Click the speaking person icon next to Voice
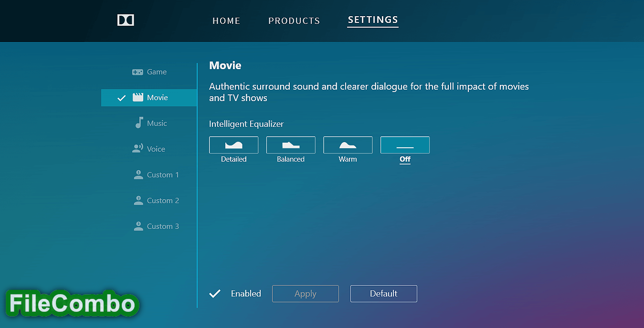644x328 pixels. [x=138, y=149]
